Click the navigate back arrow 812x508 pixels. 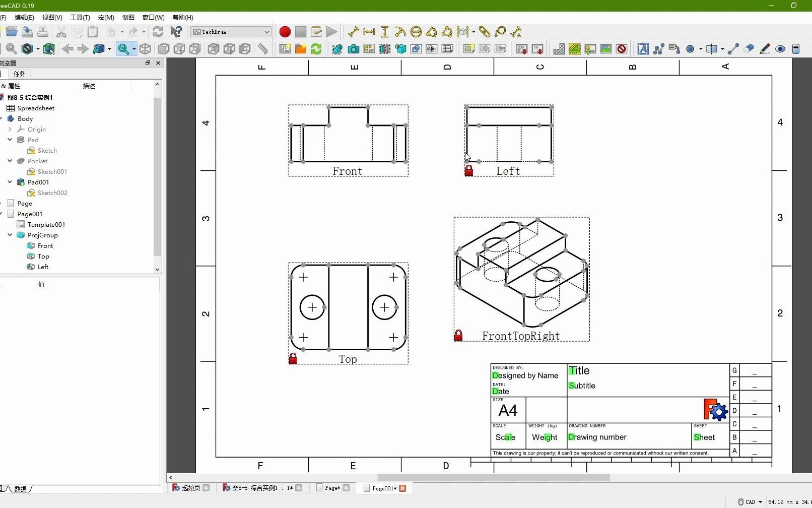click(x=67, y=49)
